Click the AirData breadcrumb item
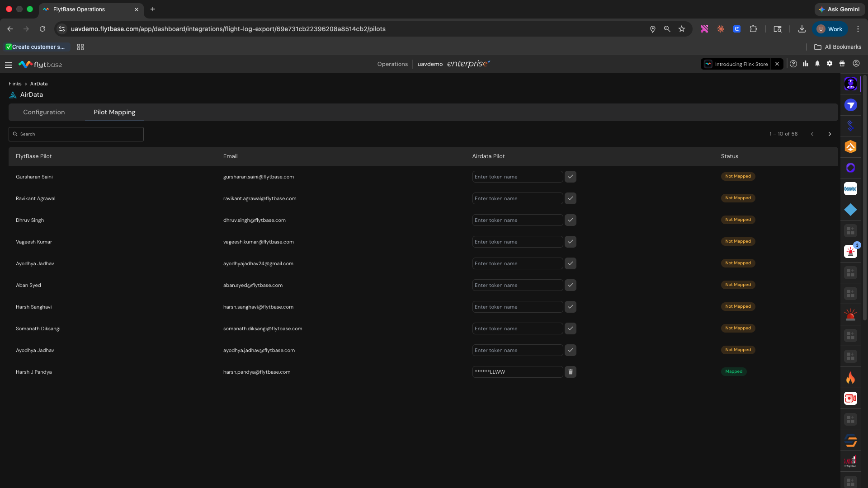This screenshot has width=868, height=488. point(39,84)
